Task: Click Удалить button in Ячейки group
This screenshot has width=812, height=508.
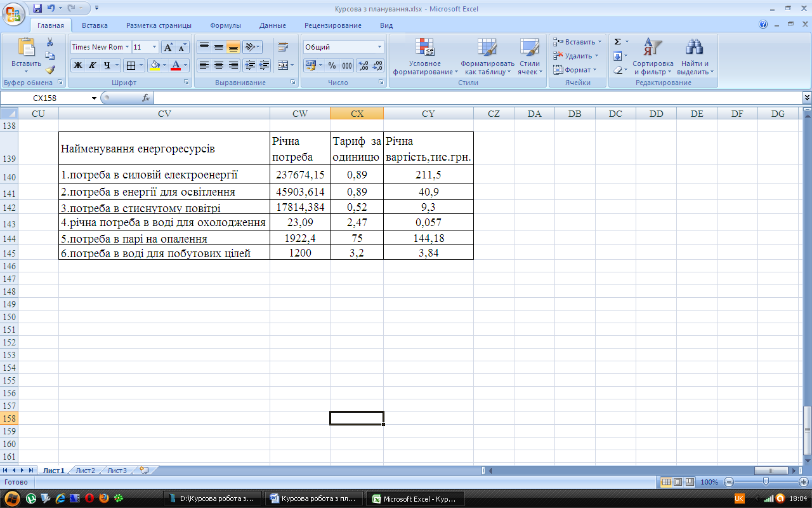Action: [x=575, y=56]
